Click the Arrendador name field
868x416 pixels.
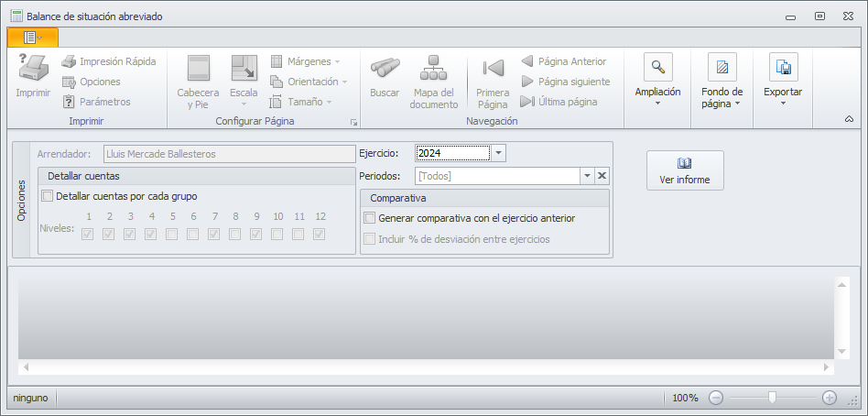tap(229, 154)
